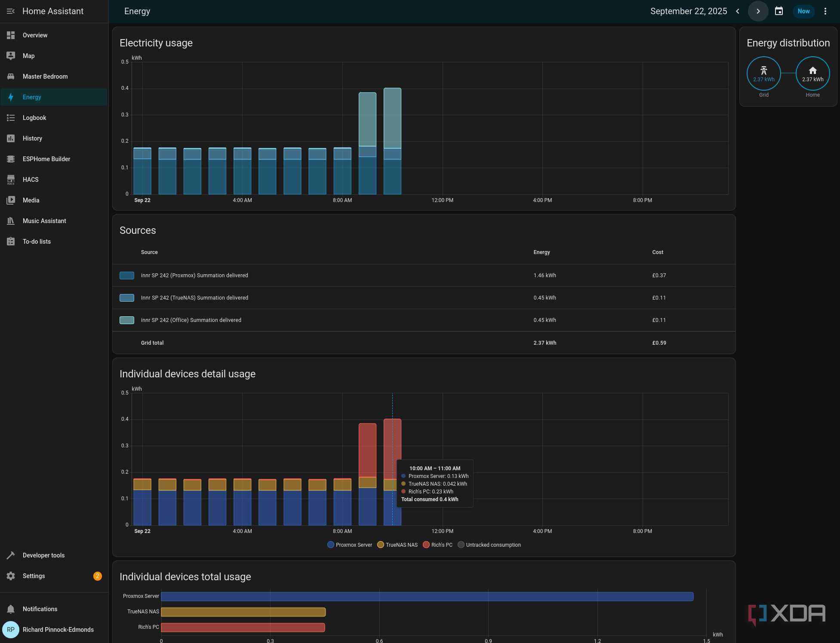This screenshot has height=643, width=840.
Task: Select the Logbook menu entry
Action: [x=54, y=118]
